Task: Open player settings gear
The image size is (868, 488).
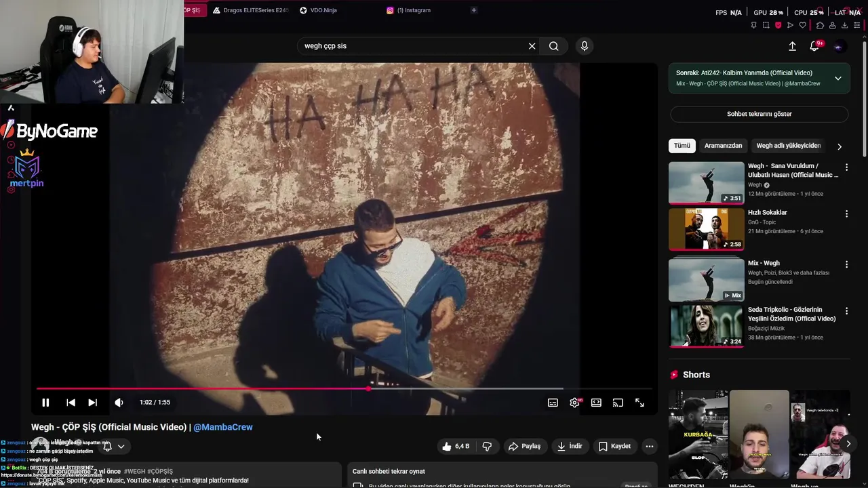Action: (575, 403)
